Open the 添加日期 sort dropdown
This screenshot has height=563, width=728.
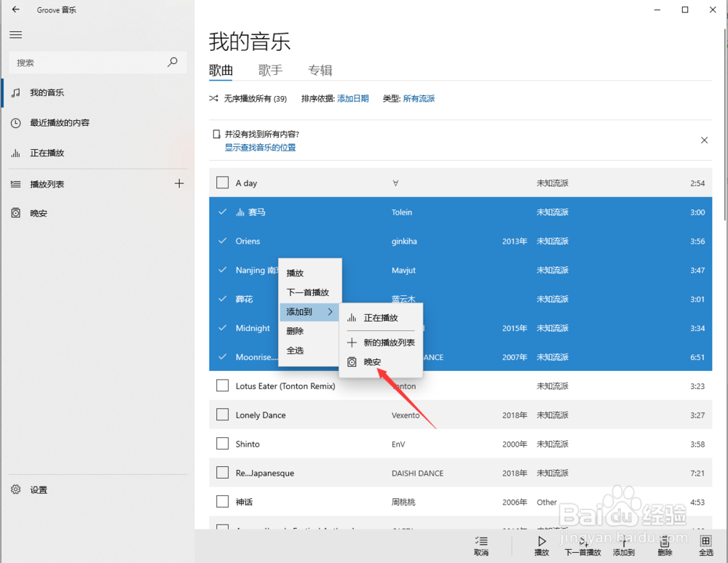pos(353,98)
